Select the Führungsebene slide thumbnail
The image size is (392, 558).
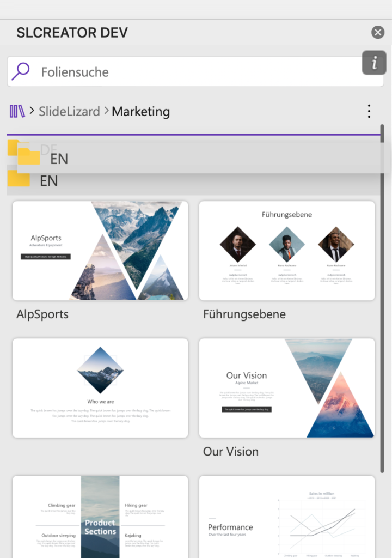point(287,251)
